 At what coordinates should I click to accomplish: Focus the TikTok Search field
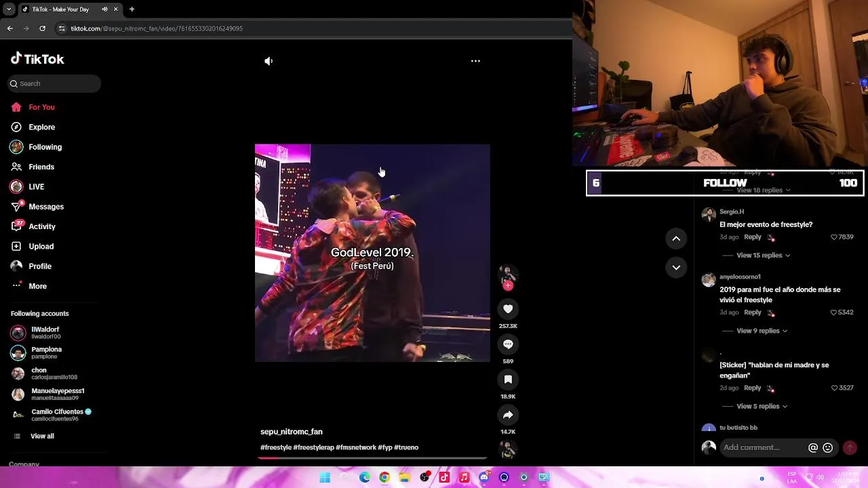55,83
